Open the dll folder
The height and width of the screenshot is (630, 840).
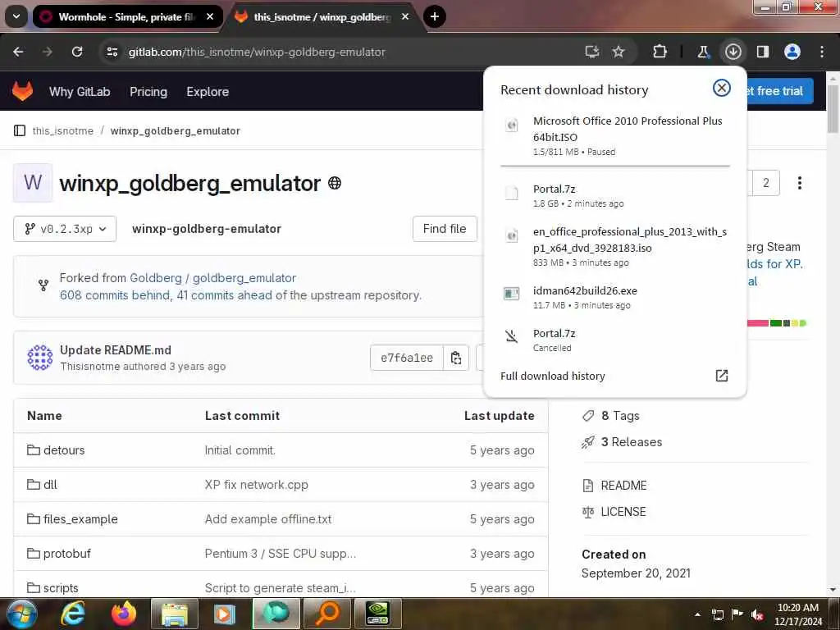[x=50, y=484]
